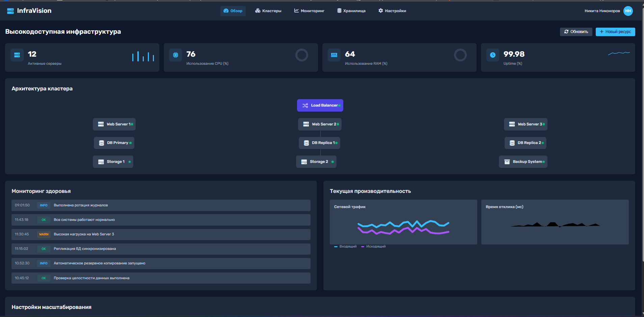Click the RAM memory icon in usage card

pos(334,55)
